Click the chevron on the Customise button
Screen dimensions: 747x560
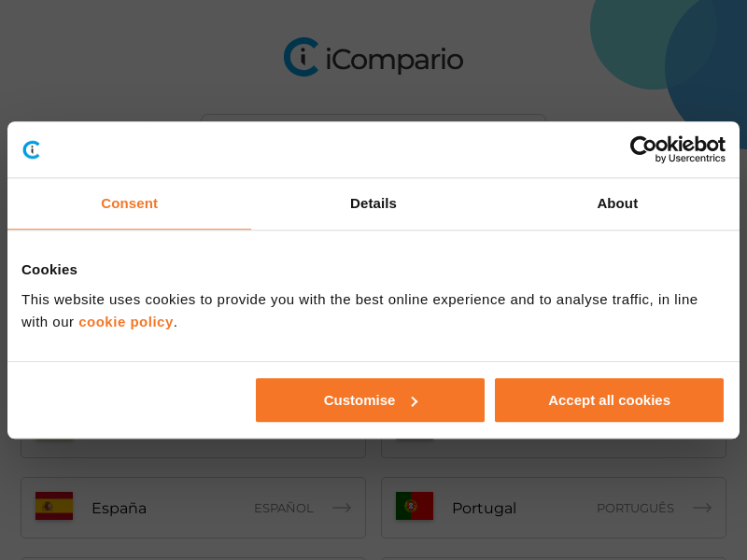(415, 401)
